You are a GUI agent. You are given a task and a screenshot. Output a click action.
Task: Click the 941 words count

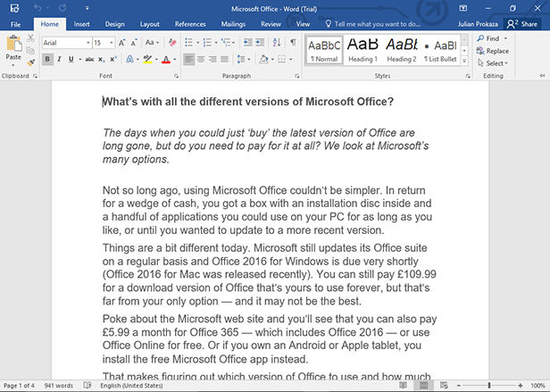(x=59, y=386)
